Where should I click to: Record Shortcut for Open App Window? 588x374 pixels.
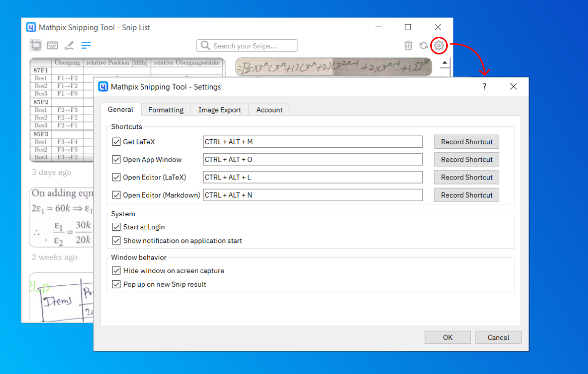[x=466, y=159]
